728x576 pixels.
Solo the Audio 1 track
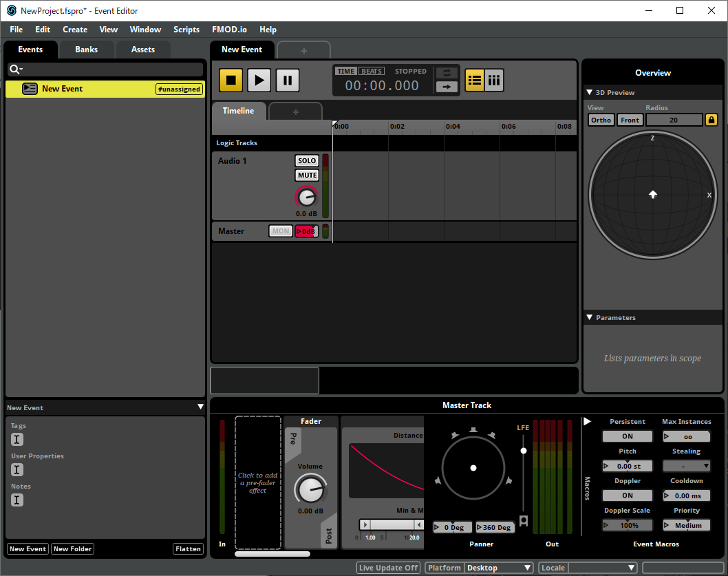tap(307, 160)
